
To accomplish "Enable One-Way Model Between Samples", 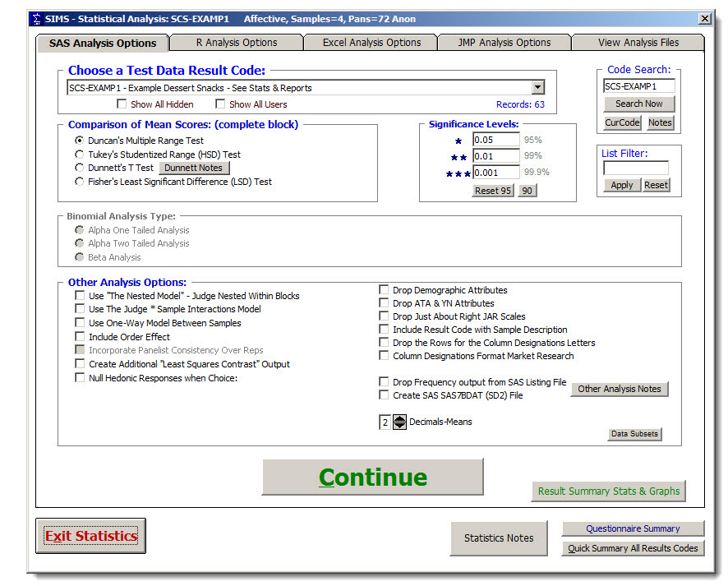I will coord(80,323).
